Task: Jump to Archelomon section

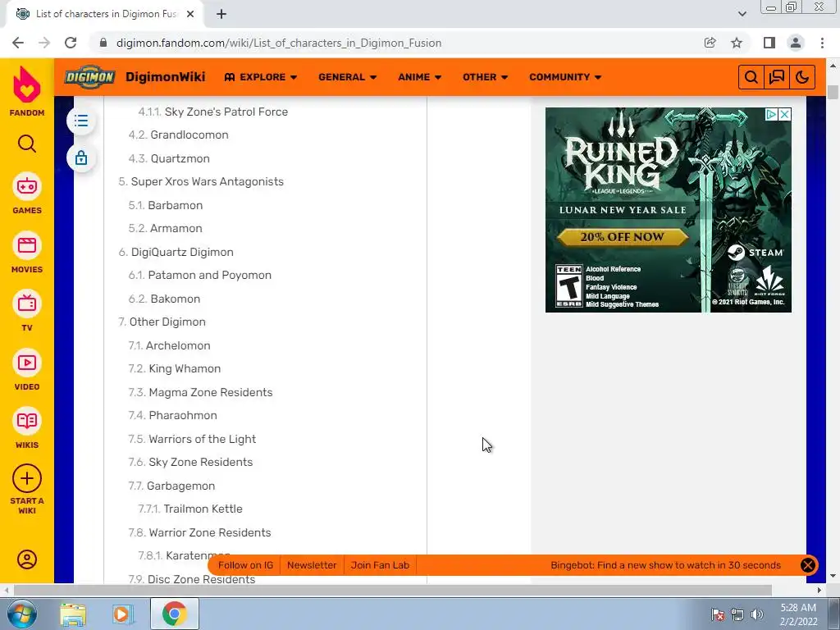Action: pyautogui.click(x=178, y=345)
